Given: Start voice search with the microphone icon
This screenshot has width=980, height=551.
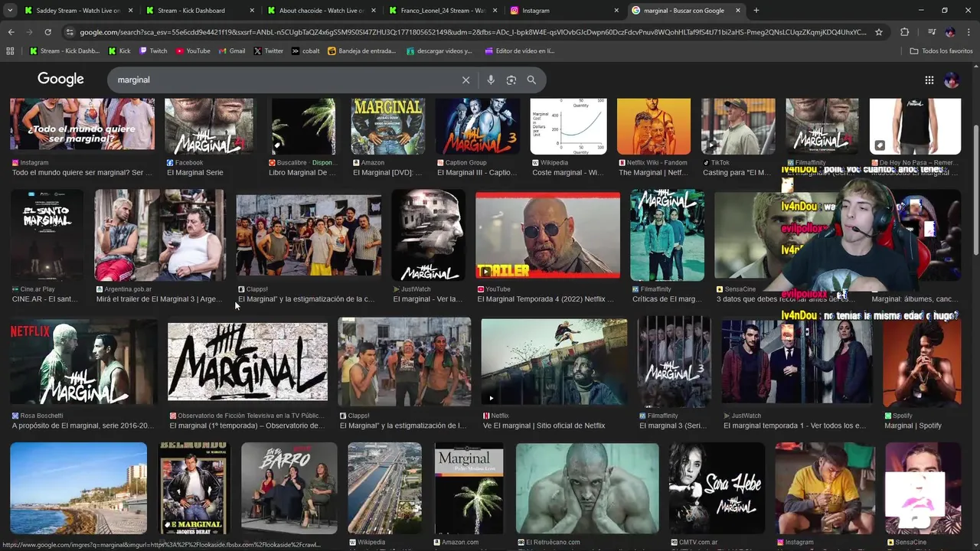Looking at the screenshot, I should click(491, 80).
